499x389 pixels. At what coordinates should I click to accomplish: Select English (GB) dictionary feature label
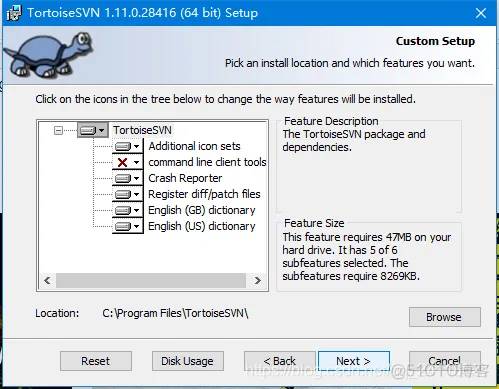tap(202, 210)
